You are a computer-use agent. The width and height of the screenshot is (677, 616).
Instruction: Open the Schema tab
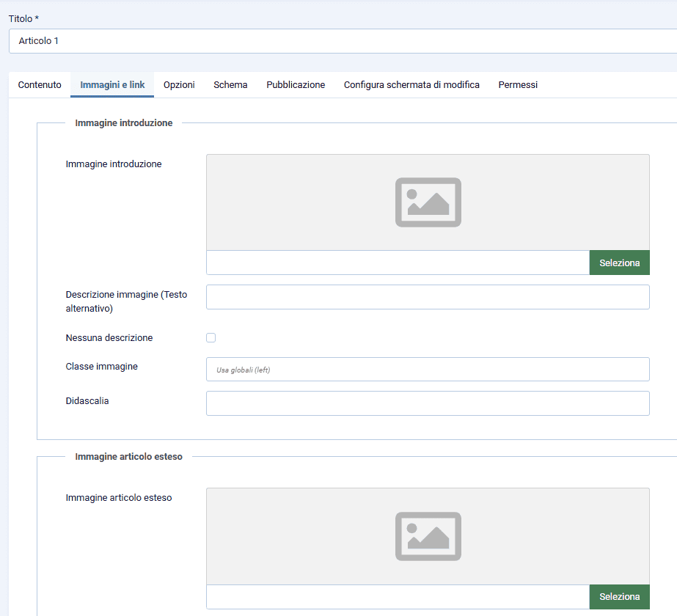tap(230, 84)
